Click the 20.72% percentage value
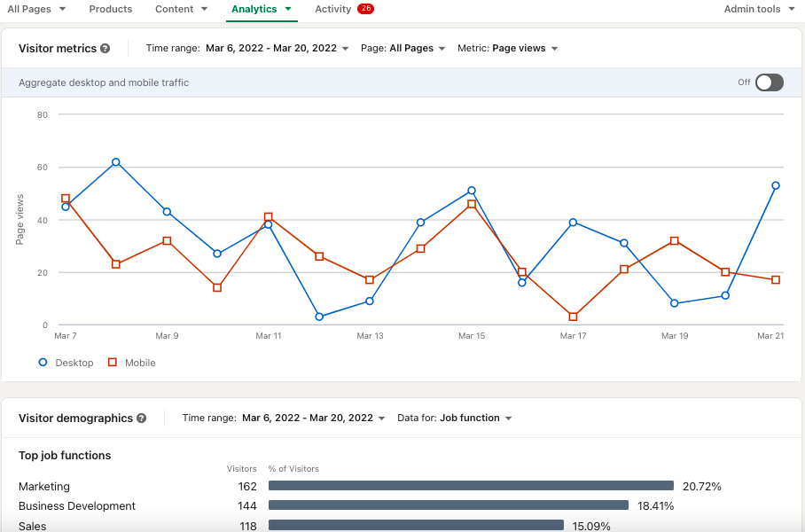The image size is (805, 532). (702, 486)
